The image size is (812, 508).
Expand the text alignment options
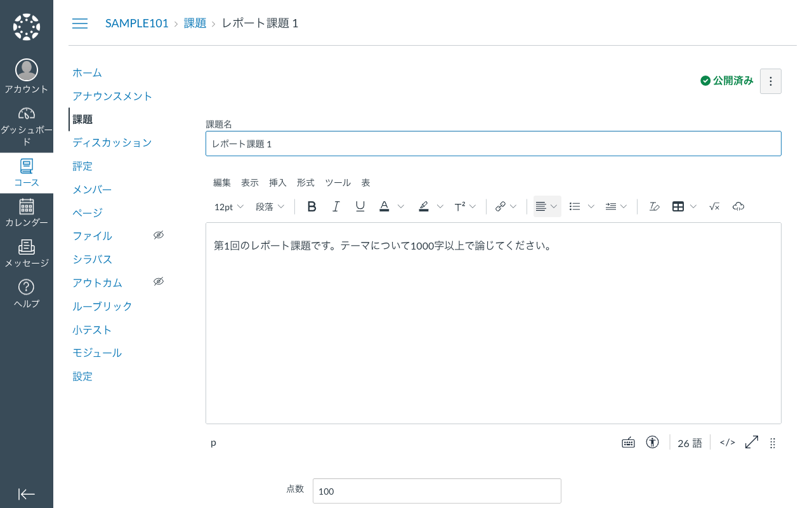[554, 206]
